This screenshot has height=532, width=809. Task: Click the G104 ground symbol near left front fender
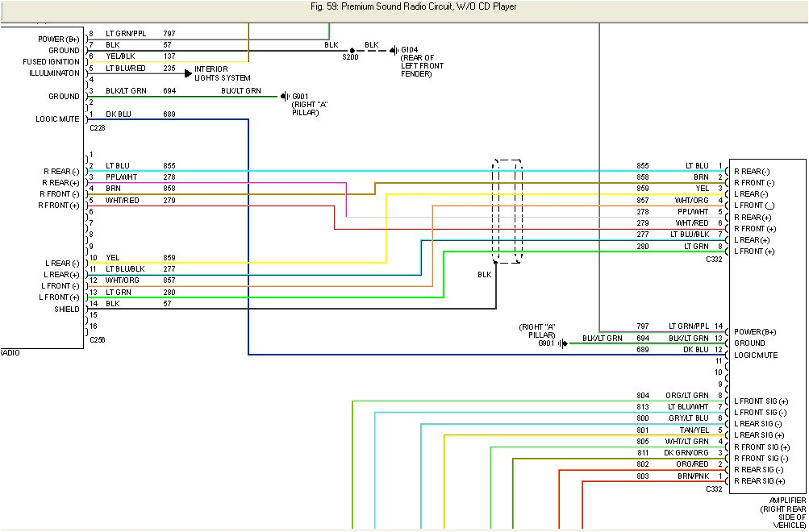[393, 49]
